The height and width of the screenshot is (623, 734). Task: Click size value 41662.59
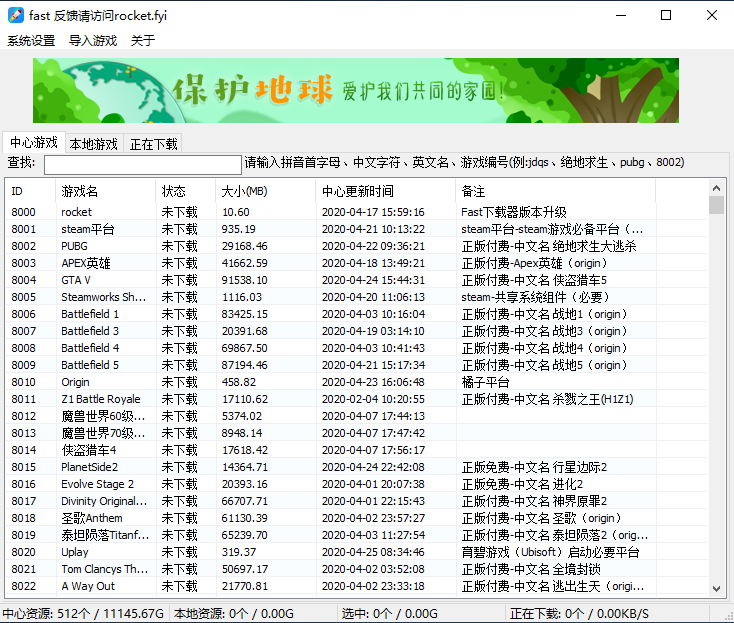(x=244, y=263)
